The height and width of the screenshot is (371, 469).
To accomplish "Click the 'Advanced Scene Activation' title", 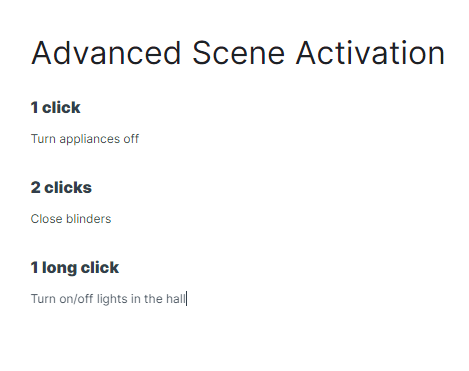I will coord(238,53).
